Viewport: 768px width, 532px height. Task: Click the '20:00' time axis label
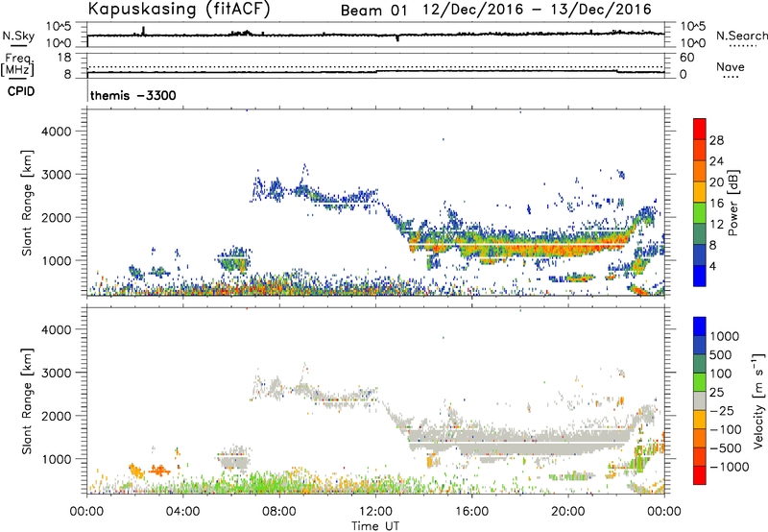pos(568,512)
